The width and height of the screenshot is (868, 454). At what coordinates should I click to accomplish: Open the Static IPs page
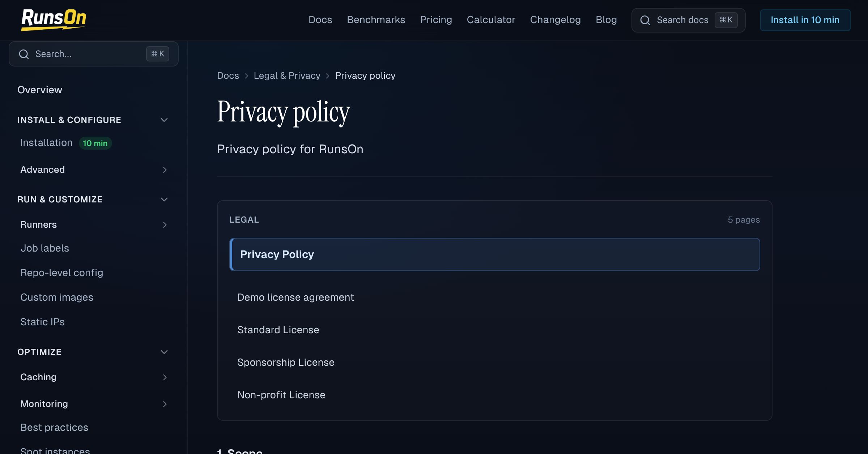pos(42,322)
